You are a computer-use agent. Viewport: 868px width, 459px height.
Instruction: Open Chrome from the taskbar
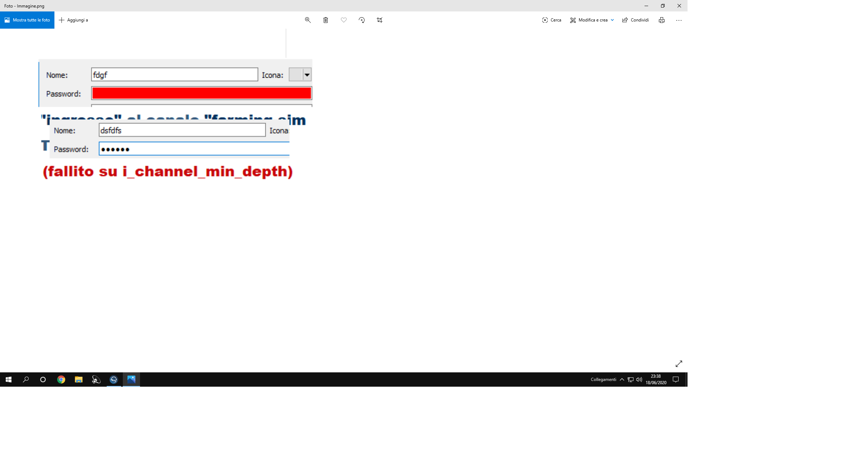61,380
